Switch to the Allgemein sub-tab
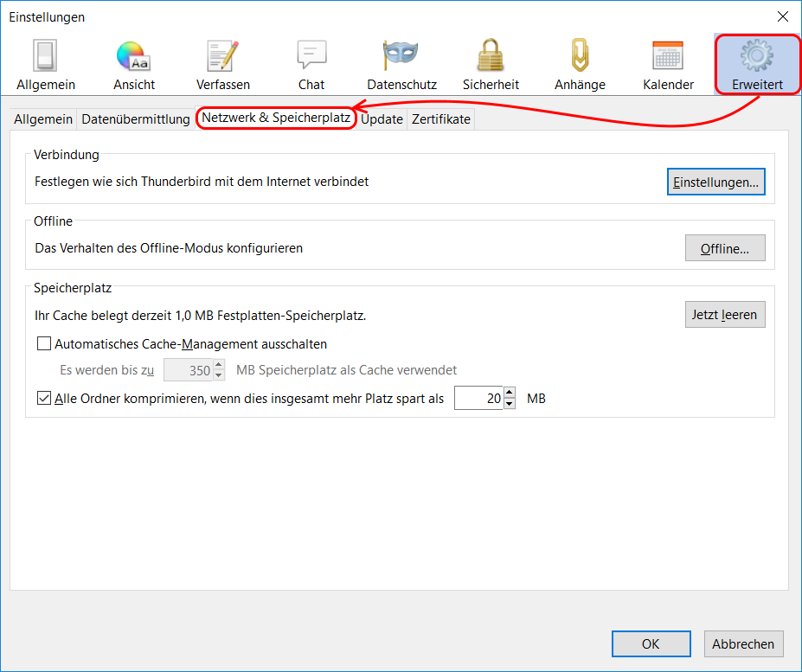 pos(43,119)
